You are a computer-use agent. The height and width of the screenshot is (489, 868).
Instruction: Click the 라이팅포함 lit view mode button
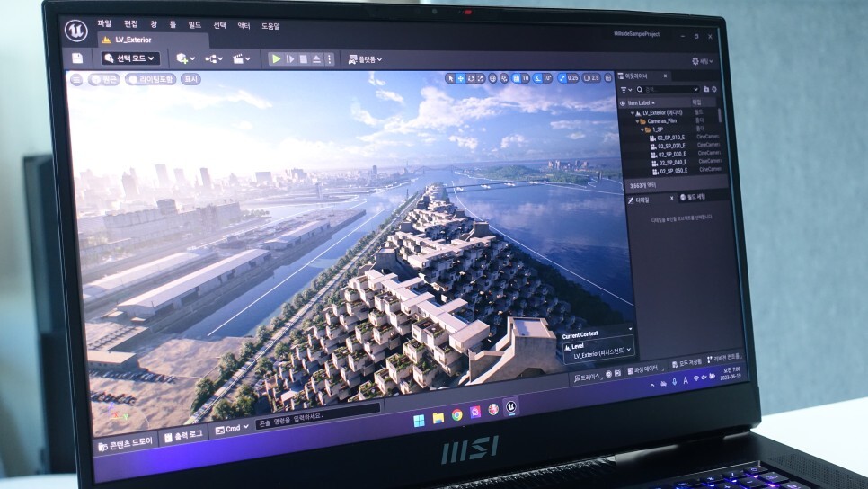pos(151,80)
